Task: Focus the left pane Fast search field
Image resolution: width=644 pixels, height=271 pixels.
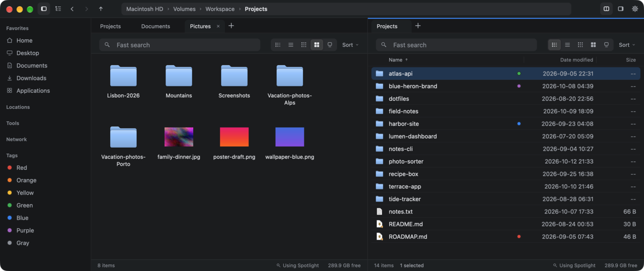Action: [x=180, y=45]
